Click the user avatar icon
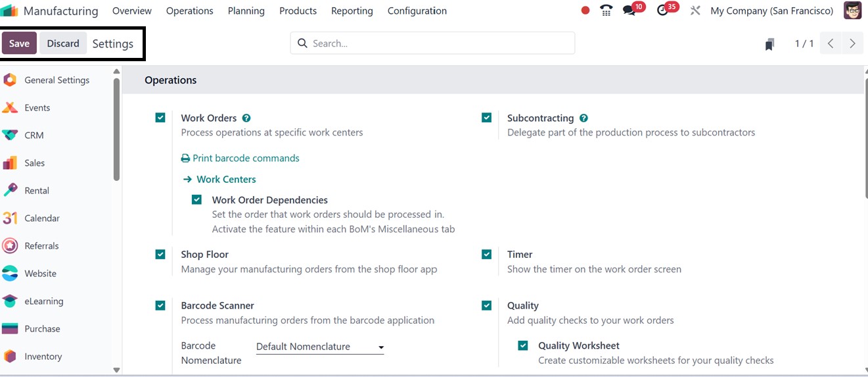This screenshot has width=868, height=377. click(852, 11)
